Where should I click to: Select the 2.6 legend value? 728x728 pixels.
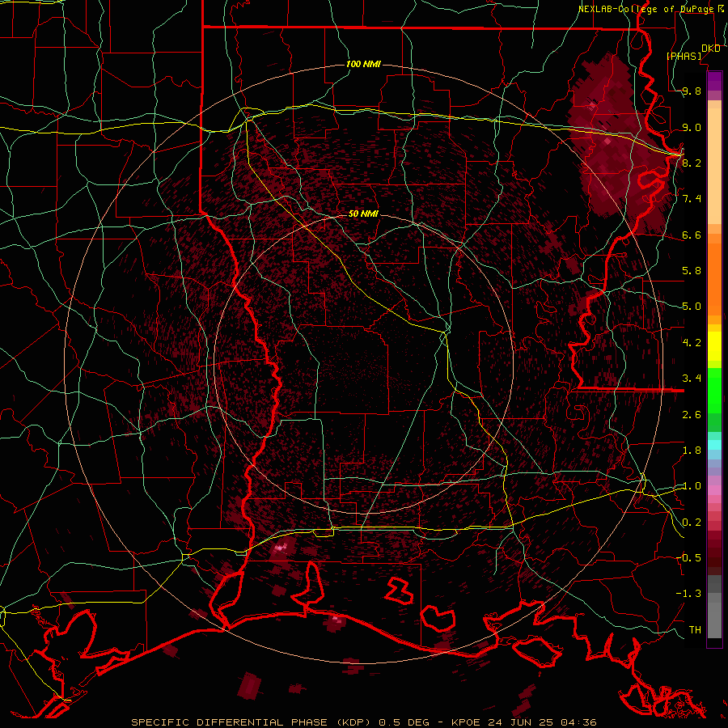pyautogui.click(x=692, y=415)
